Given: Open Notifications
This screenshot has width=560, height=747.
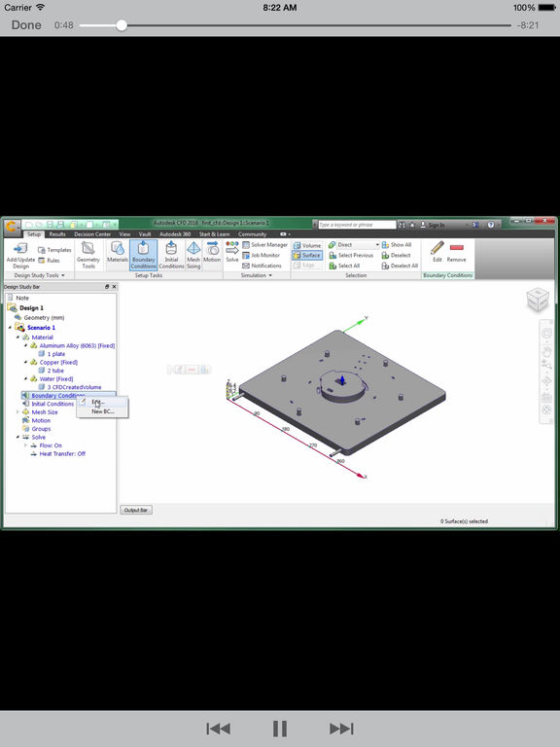Looking at the screenshot, I should [x=262, y=266].
